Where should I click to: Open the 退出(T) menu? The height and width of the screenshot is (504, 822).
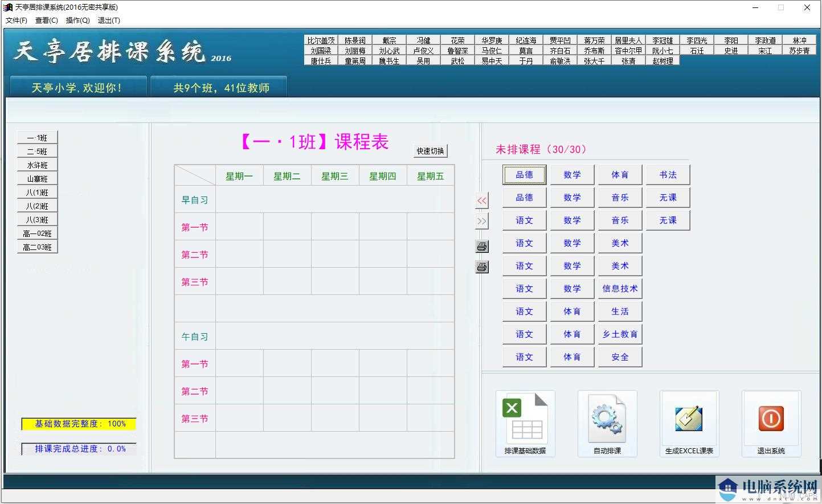click(109, 20)
